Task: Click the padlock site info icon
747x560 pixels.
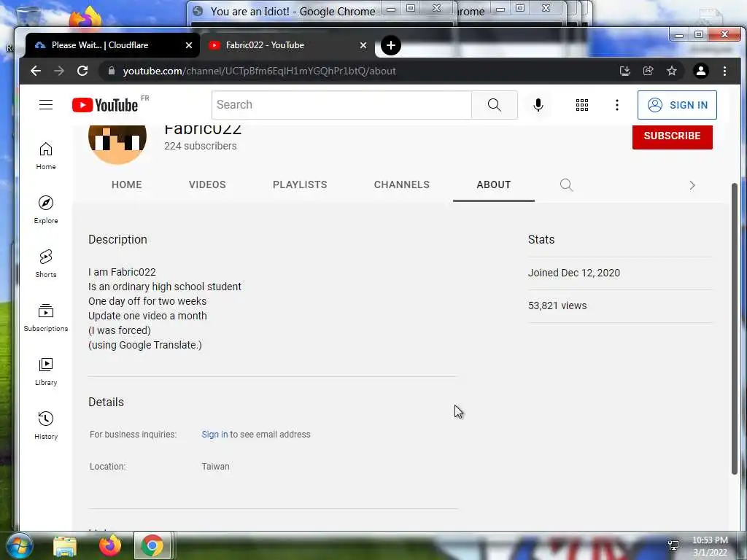Action: pyautogui.click(x=112, y=71)
